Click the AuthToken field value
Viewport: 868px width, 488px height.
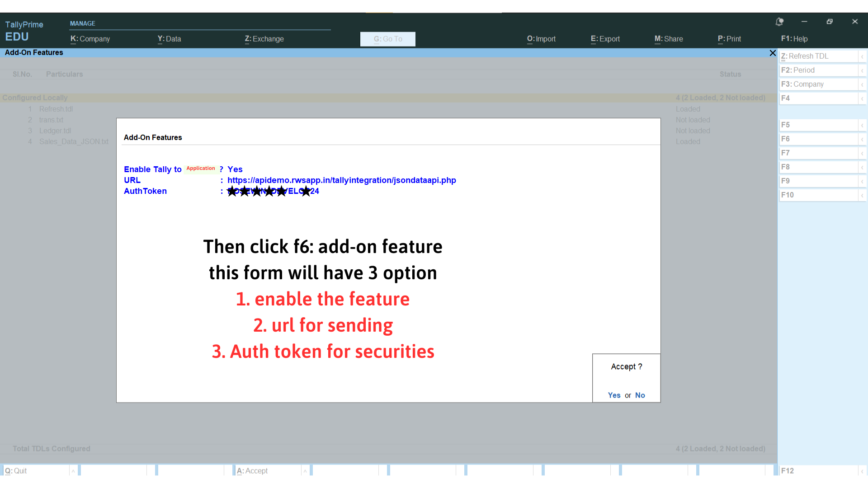pos(273,191)
